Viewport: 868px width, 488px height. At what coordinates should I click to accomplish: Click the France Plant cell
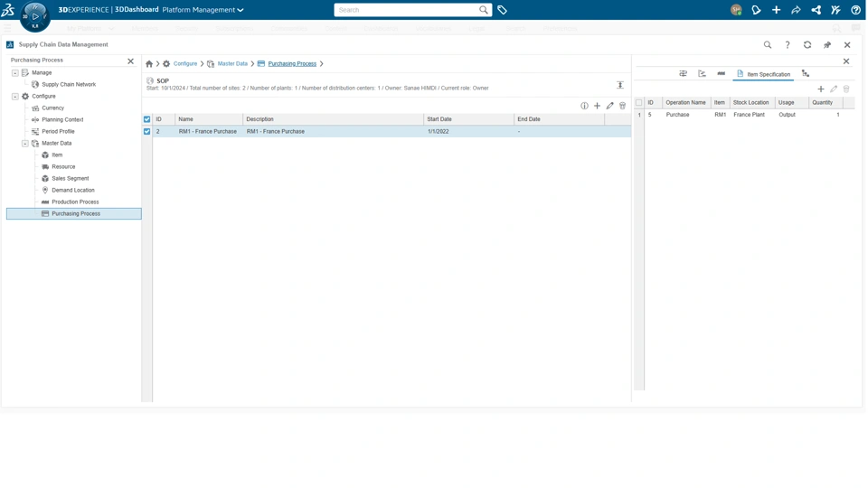(749, 115)
